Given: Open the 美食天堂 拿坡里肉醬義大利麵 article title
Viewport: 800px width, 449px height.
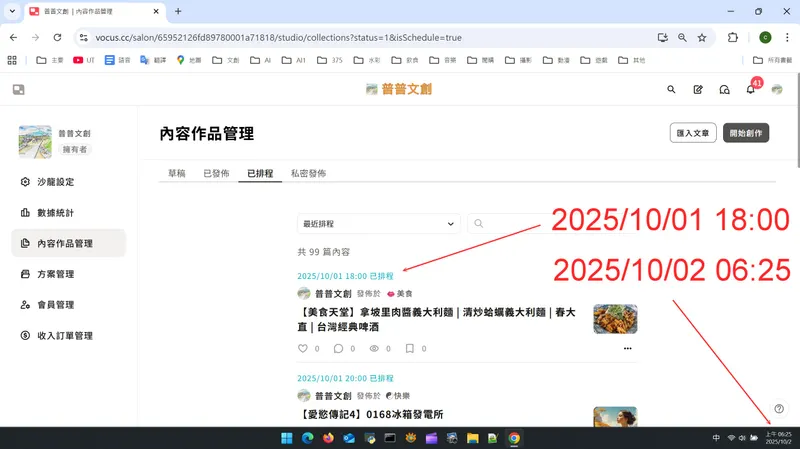Looking at the screenshot, I should point(437,319).
